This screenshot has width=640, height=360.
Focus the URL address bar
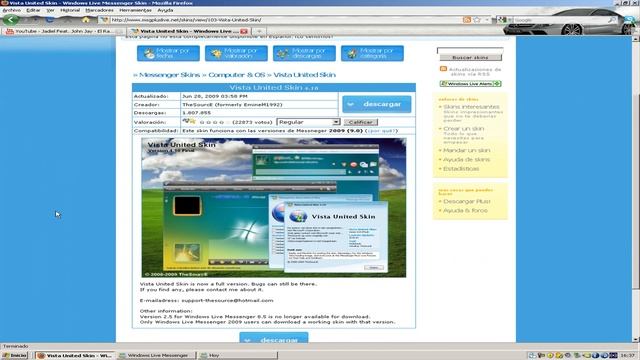[282, 20]
